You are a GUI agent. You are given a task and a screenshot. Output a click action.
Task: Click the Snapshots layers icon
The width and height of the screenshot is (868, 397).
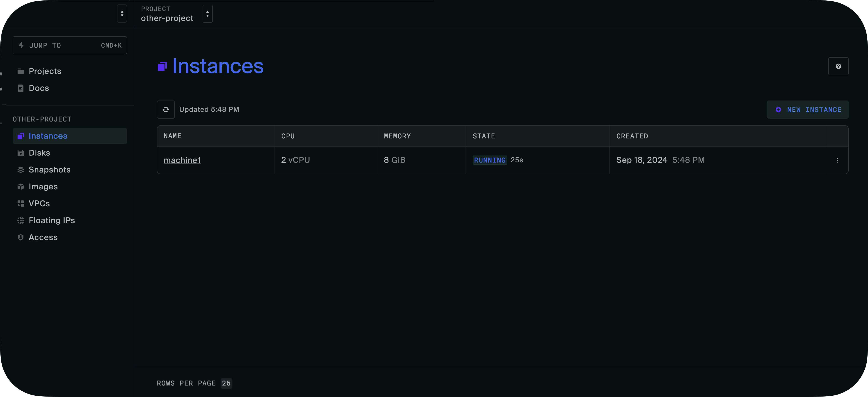21,170
